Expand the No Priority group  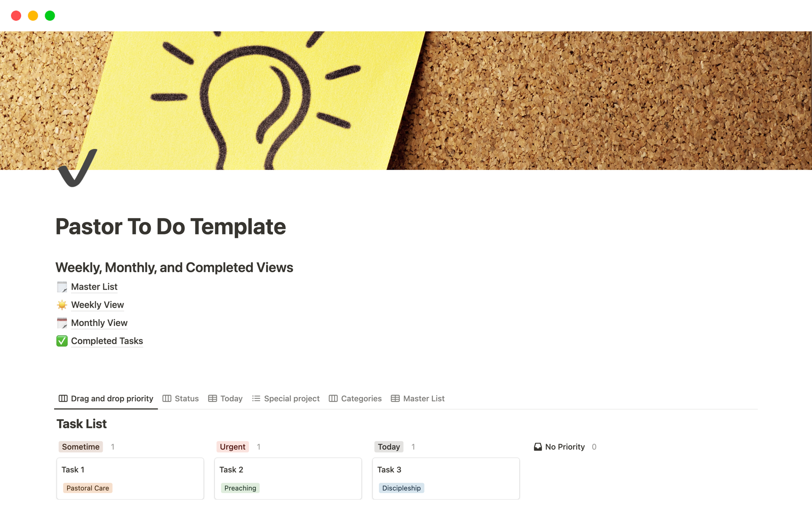click(564, 447)
